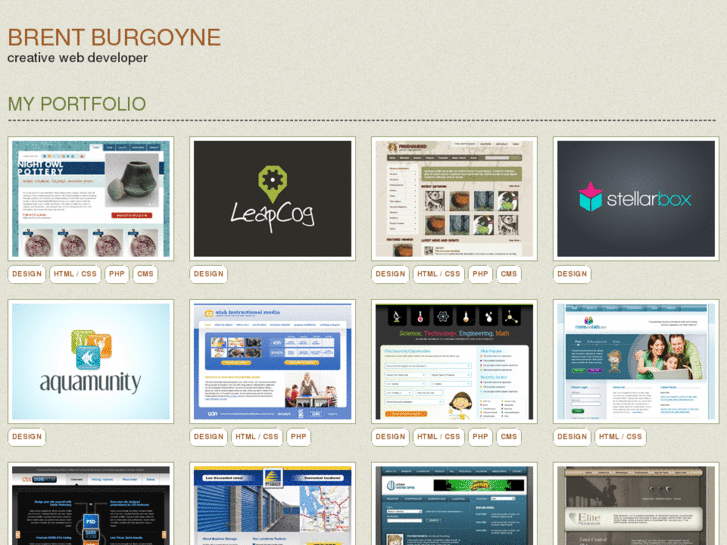Click HTML / CSS tag under Science Technology site
This screenshot has width=727, height=545.
click(x=439, y=436)
